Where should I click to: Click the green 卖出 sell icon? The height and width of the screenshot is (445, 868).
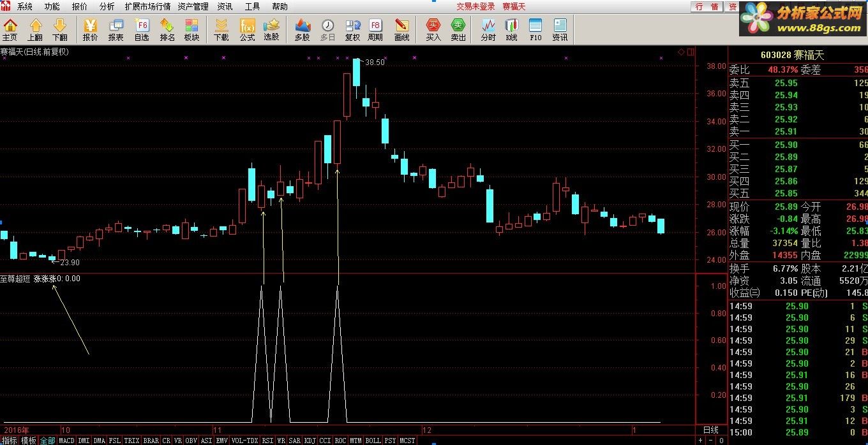click(x=458, y=30)
